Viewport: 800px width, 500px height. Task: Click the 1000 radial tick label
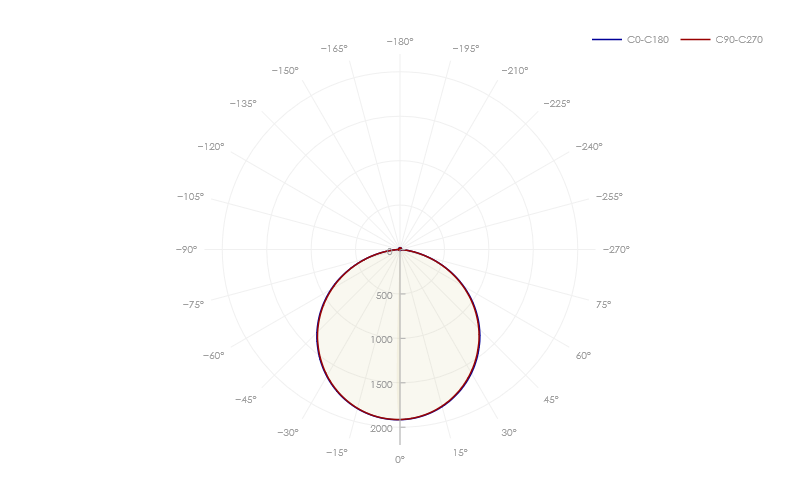point(381,340)
